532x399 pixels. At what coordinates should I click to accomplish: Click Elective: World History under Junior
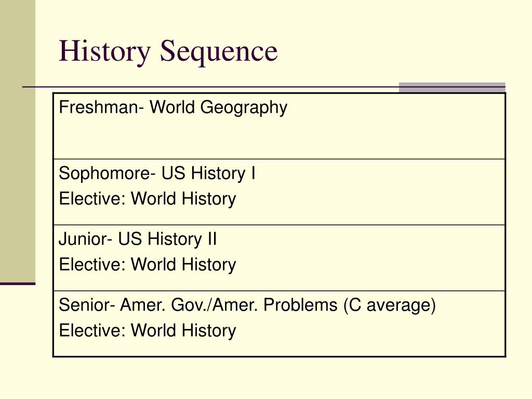tap(148, 264)
